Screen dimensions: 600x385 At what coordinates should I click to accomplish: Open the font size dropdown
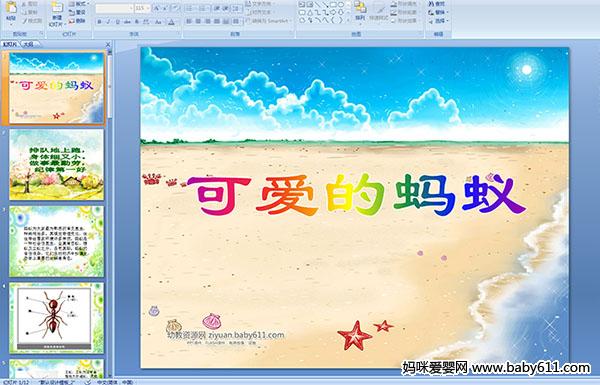point(142,8)
